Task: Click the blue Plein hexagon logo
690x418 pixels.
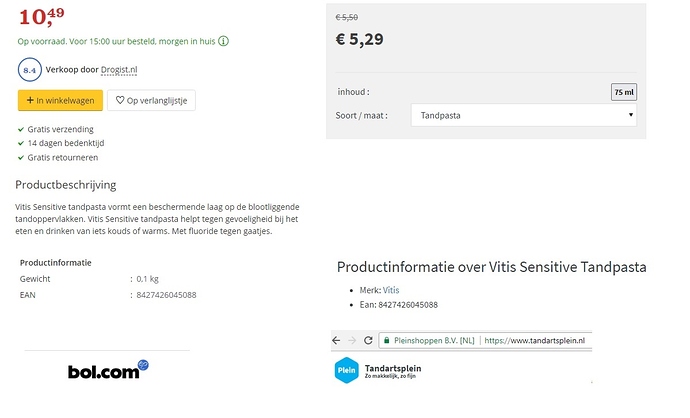Action: (x=347, y=370)
